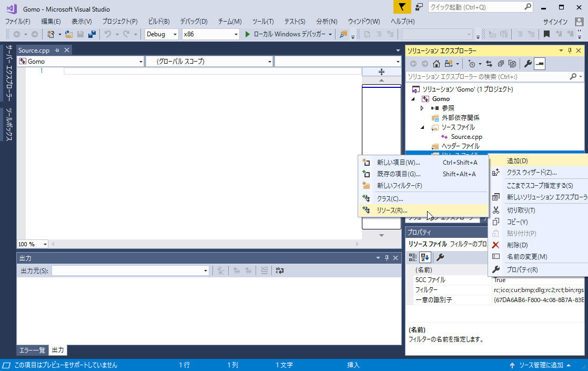Click the feedback icon beside Quick Launch

pyautogui.click(x=419, y=7)
